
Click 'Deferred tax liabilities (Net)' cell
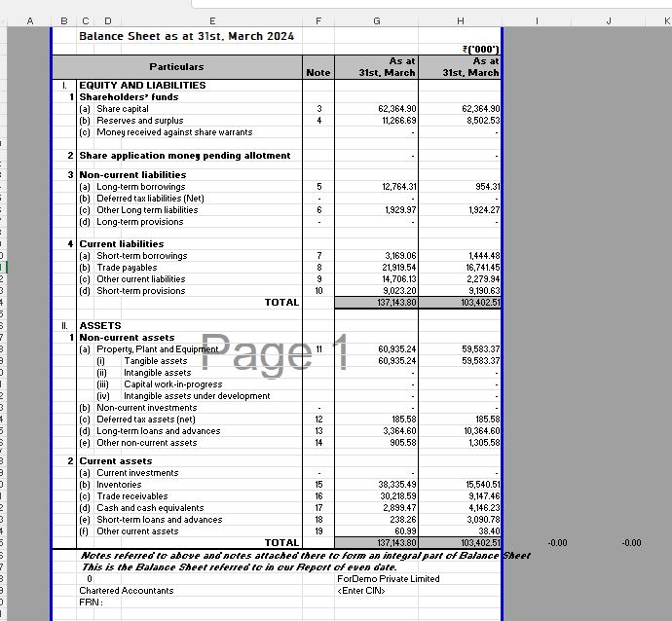coord(150,199)
